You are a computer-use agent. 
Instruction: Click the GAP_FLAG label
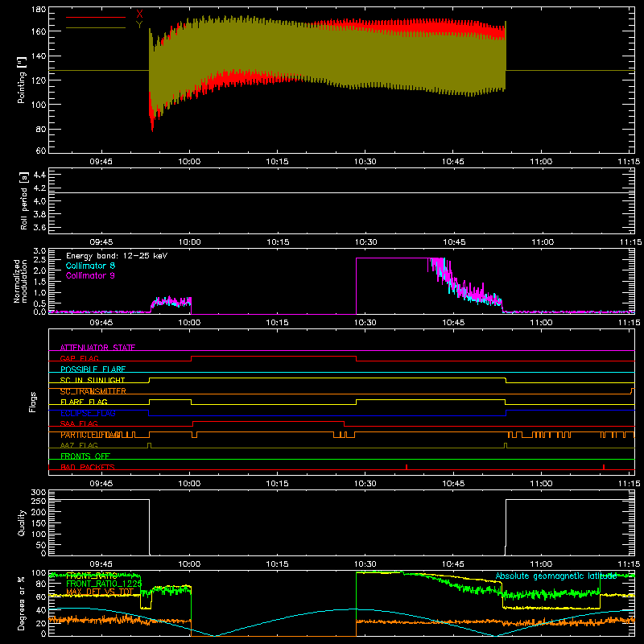coord(79,358)
